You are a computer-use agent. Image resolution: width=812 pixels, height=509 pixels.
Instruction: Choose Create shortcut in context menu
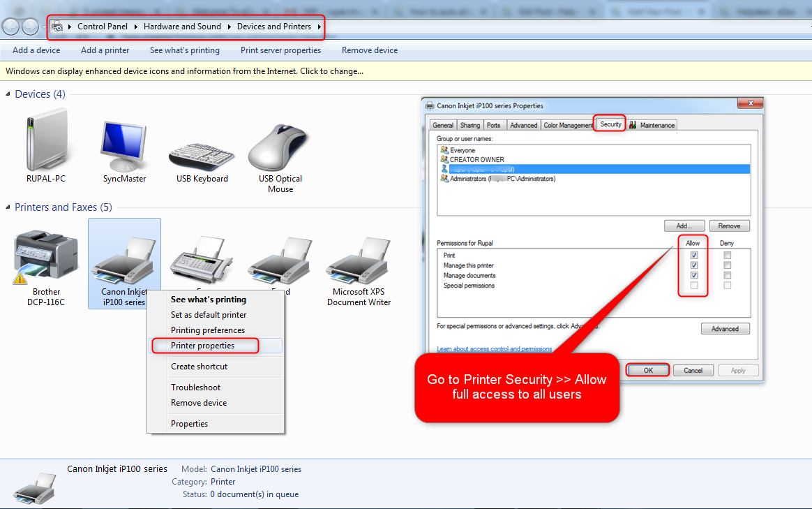(216, 367)
